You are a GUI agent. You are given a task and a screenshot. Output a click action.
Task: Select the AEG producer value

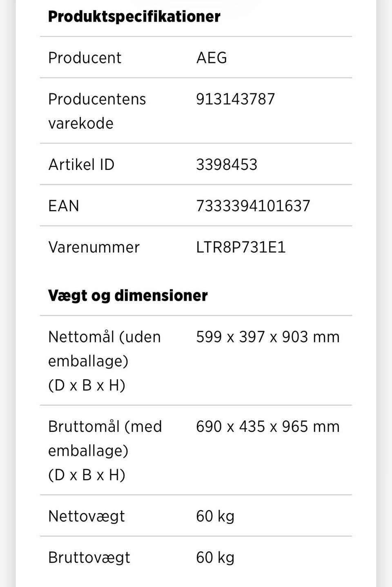pyautogui.click(x=212, y=58)
